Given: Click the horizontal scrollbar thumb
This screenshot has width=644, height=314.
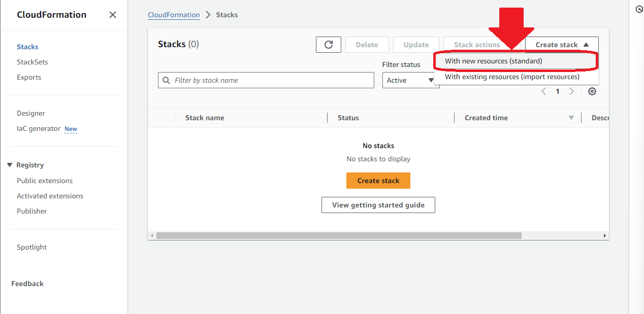Looking at the screenshot, I should click(339, 236).
